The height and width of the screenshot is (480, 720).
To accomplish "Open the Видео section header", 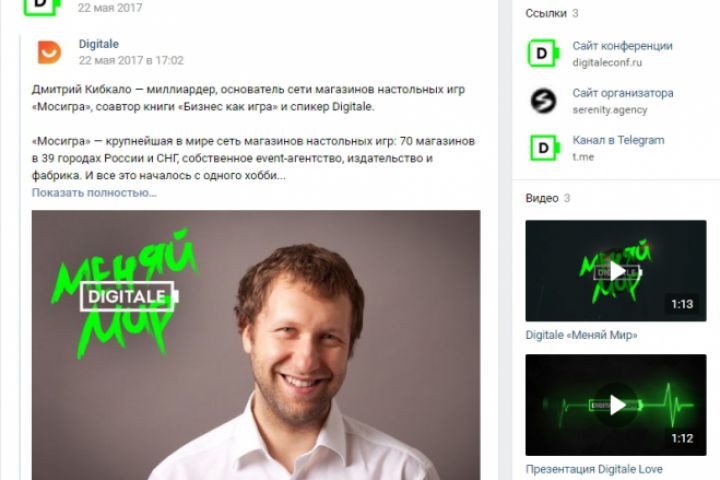I will tap(542, 198).
